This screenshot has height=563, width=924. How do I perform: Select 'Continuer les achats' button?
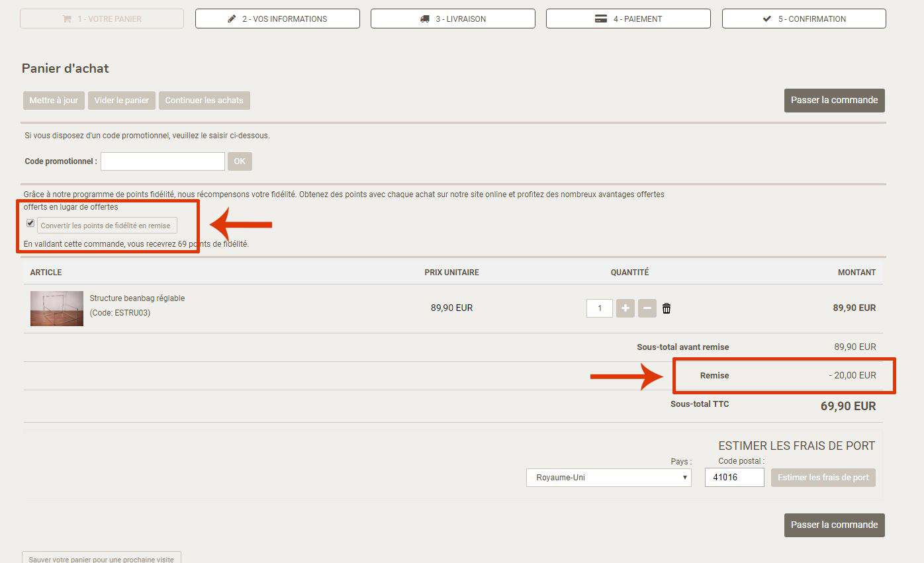click(x=204, y=101)
